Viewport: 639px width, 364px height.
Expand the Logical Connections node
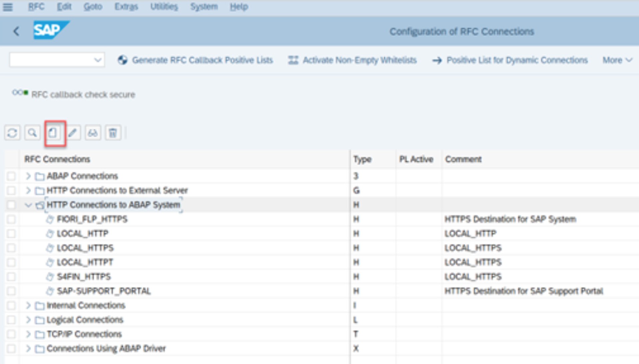28,320
